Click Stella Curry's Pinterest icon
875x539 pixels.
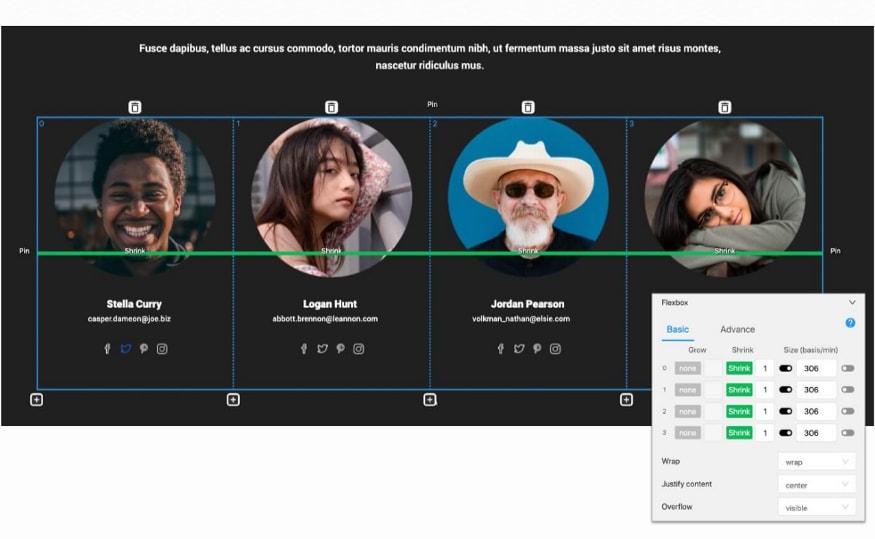144,349
